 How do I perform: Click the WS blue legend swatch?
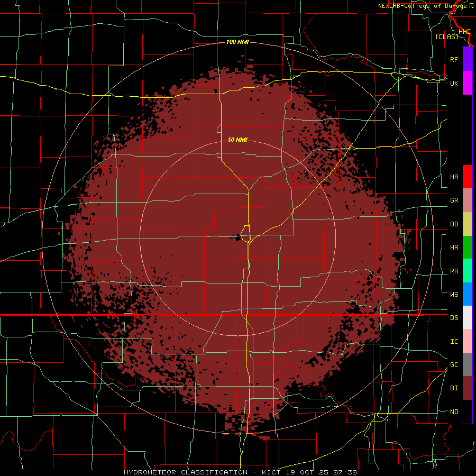point(467,294)
